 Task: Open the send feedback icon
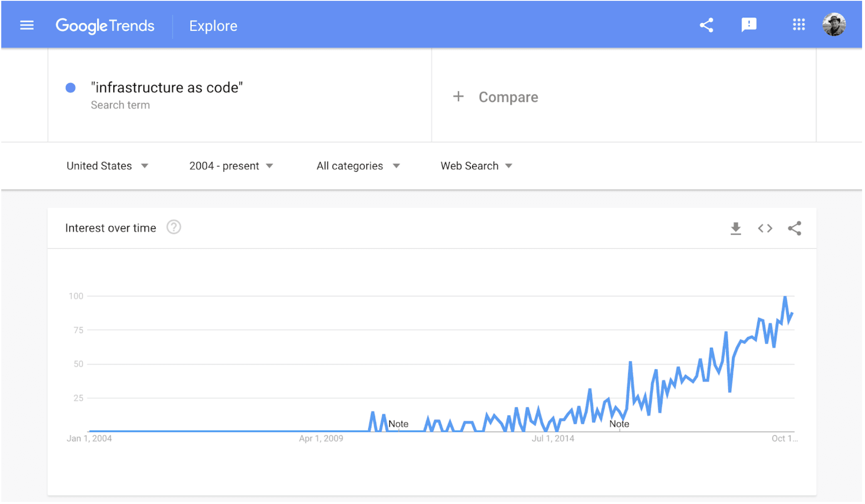749,25
